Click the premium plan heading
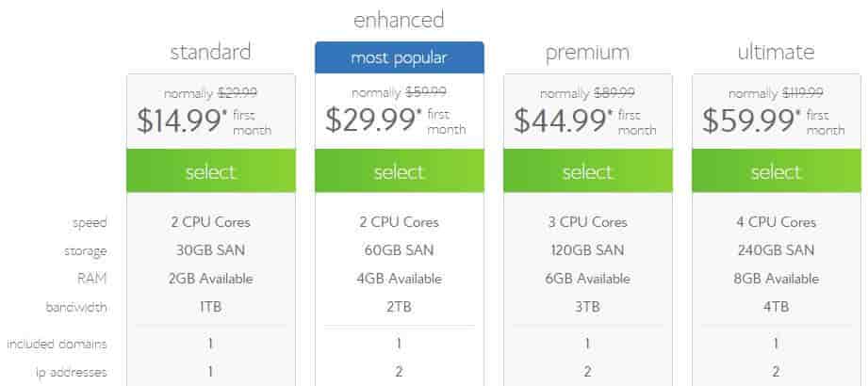Screen dimensions: 868x386 pyautogui.click(x=587, y=54)
